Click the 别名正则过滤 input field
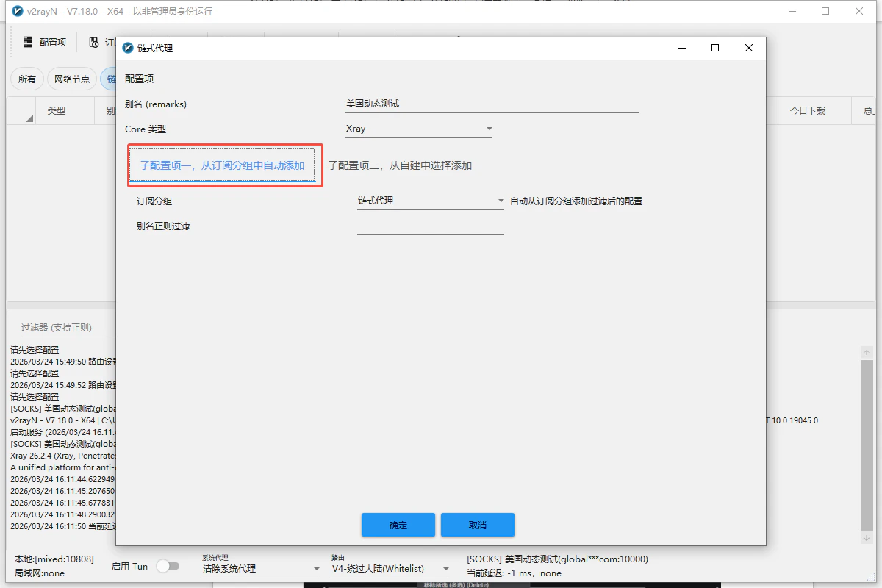 431,226
